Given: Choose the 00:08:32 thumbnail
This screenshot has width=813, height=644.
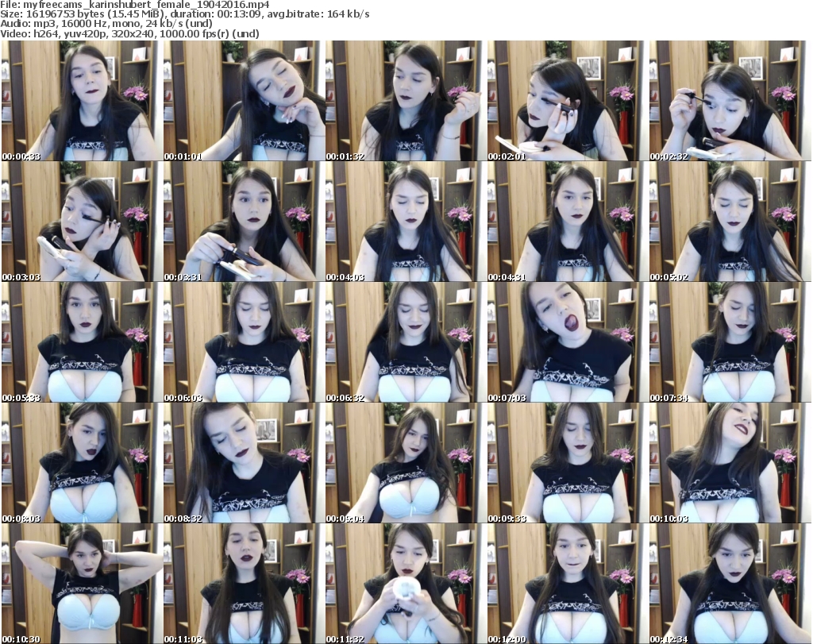Looking at the screenshot, I should point(245,463).
